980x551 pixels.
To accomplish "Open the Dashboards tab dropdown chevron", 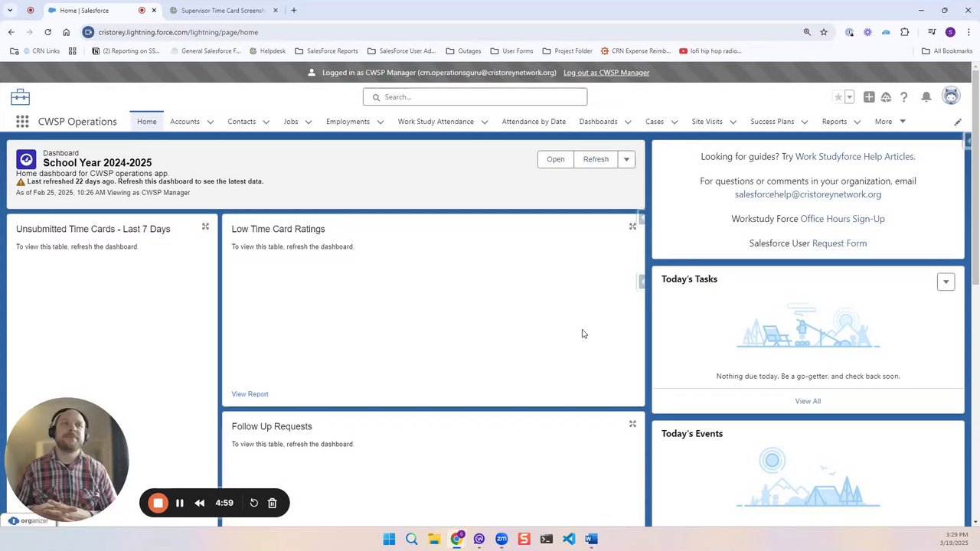I will (628, 122).
